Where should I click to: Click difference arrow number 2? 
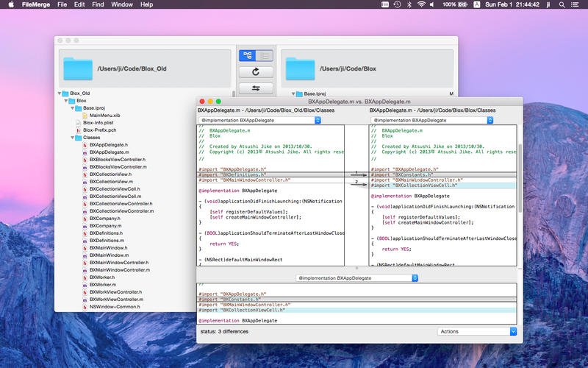[x=358, y=183]
